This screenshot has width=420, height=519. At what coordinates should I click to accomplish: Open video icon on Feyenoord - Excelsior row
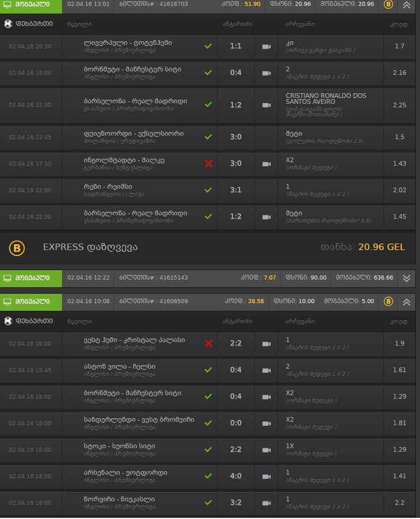point(266,137)
